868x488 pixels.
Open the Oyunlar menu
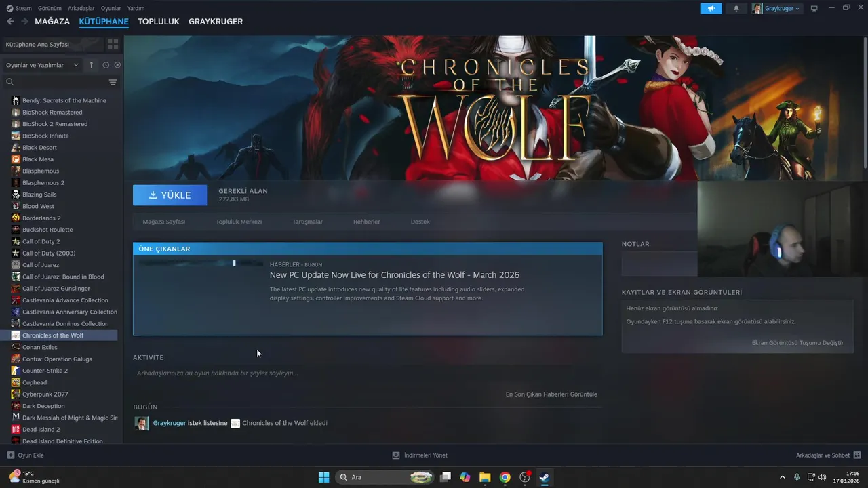[111, 8]
